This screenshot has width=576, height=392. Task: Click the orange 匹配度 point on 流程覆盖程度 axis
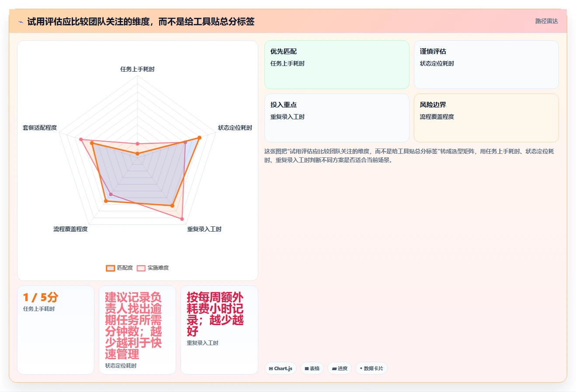click(x=106, y=201)
